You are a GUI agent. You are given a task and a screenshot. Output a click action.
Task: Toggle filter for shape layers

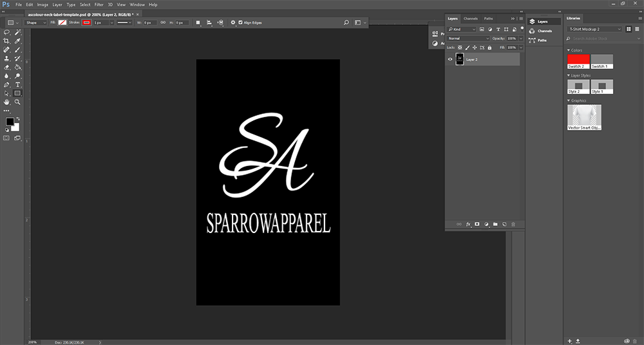coord(506,29)
